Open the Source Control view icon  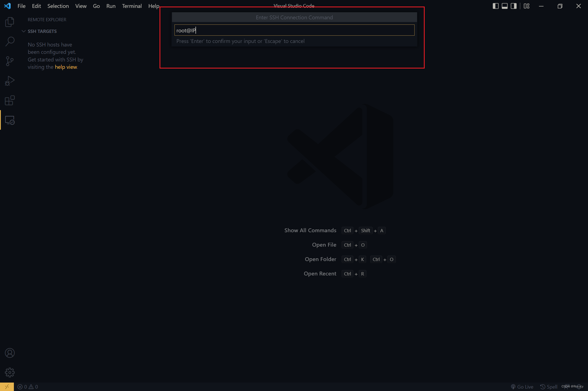tap(10, 61)
